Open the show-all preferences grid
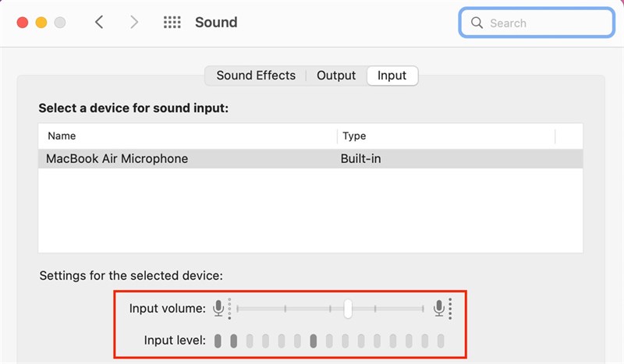This screenshot has width=624, height=364. point(172,23)
